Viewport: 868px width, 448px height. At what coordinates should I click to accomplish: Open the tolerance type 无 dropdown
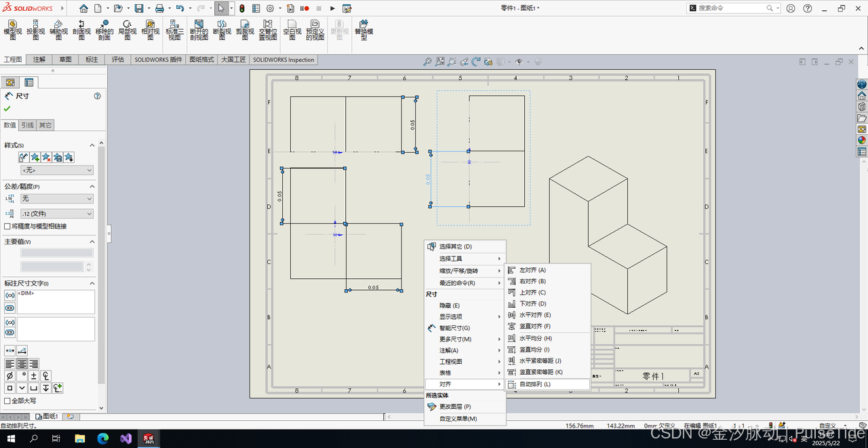point(57,198)
